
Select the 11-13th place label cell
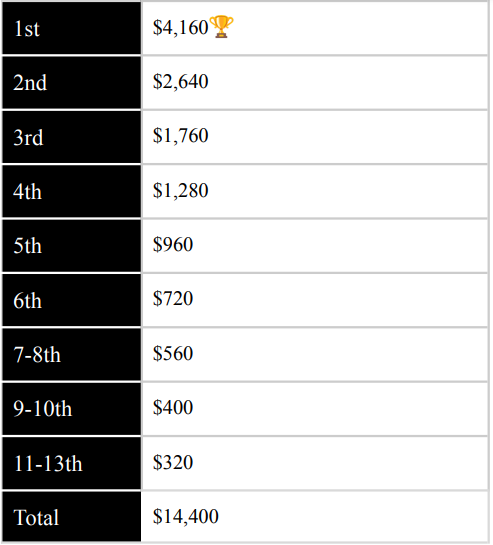coord(72,463)
